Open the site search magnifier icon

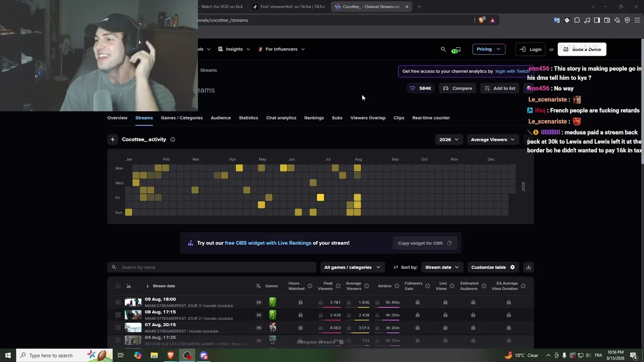[443, 49]
